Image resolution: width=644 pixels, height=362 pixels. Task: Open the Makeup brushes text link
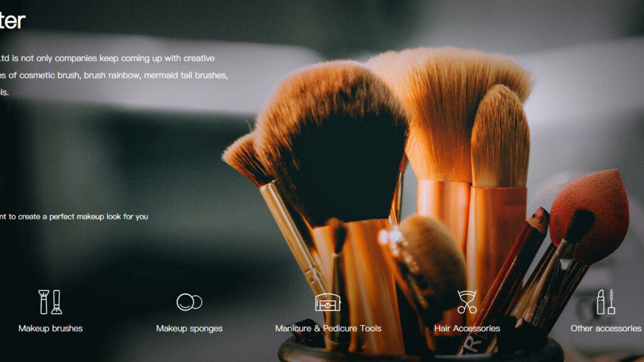(50, 328)
